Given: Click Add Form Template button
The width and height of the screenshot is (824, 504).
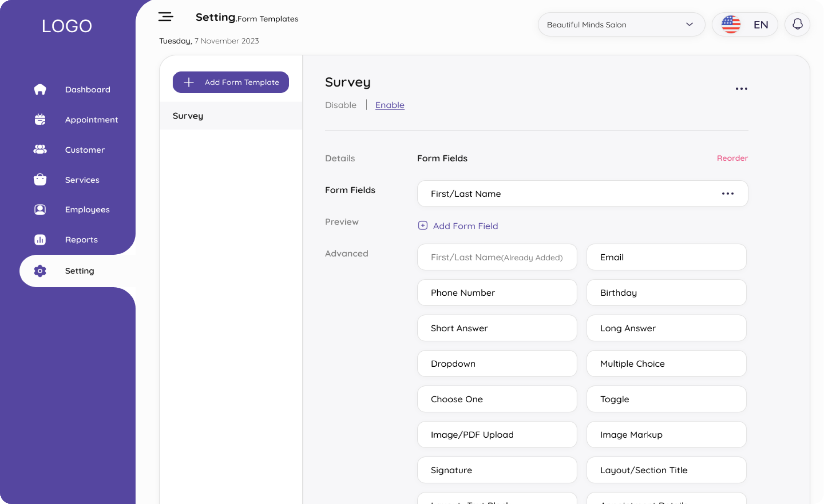Looking at the screenshot, I should 231,82.
